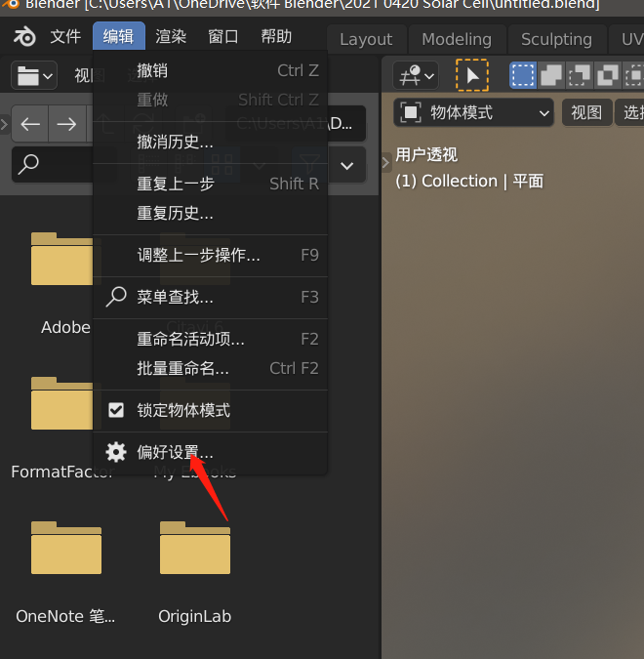This screenshot has width=644, height=659.
Task: Click the preferences gear icon
Action: (116, 452)
